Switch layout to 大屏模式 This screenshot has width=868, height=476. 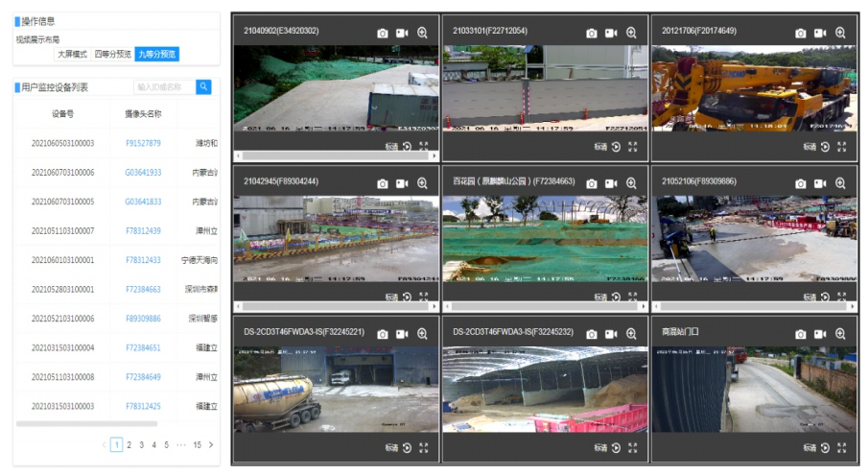coord(72,55)
